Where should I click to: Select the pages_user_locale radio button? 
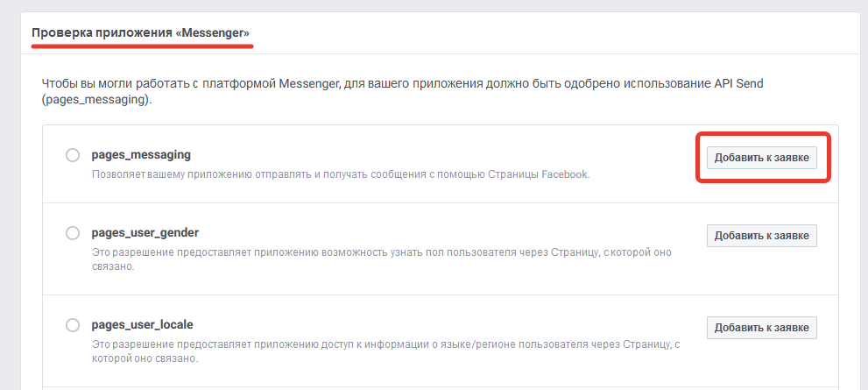73,325
